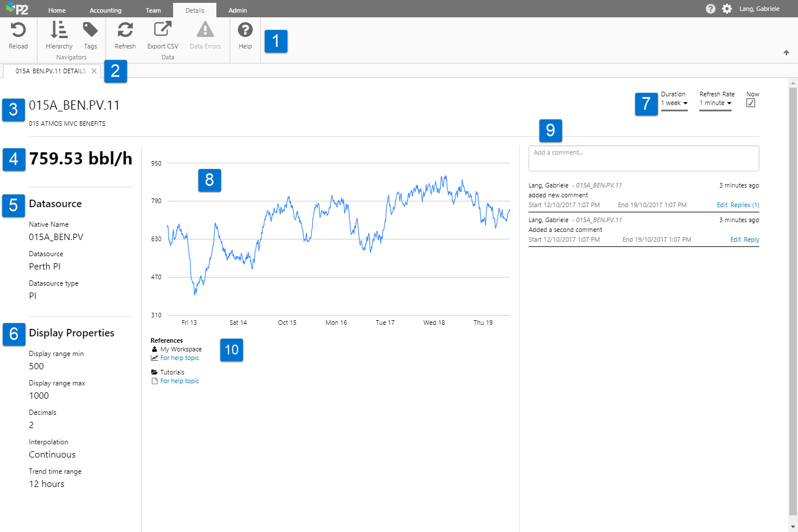Open the Tags navigator
The width and height of the screenshot is (798, 532).
[x=91, y=31]
